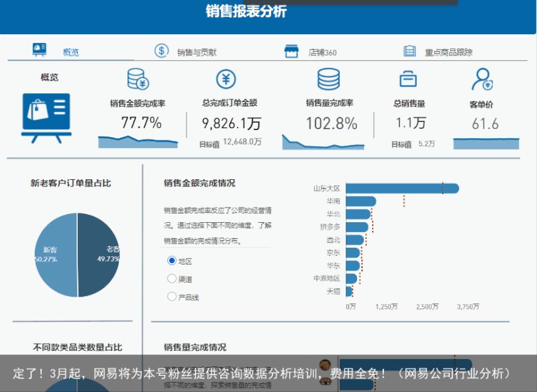Click the 销售量完成情况 heading
Image resolution: width=537 pixels, height=392 pixels.
tap(195, 348)
